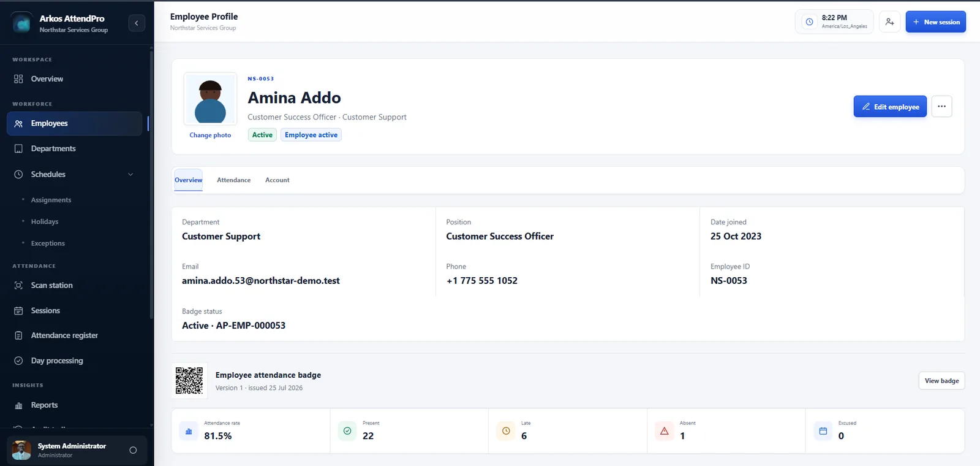Click the Attendance register clipboard icon
This screenshot has height=466, width=980.
[x=18, y=335]
